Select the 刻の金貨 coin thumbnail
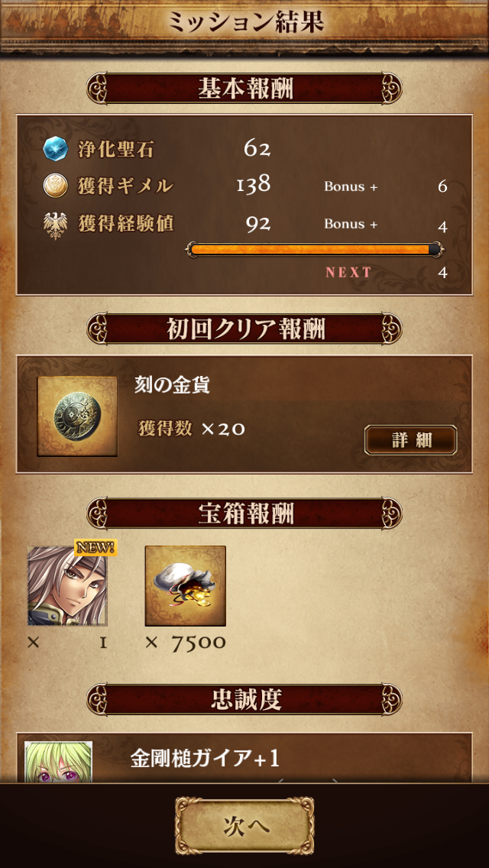 click(77, 416)
